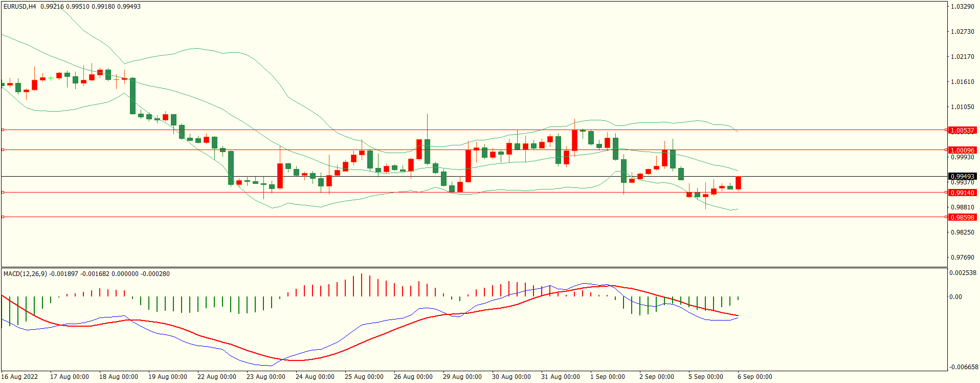Click the red 0.99140 price level tag

962,193
